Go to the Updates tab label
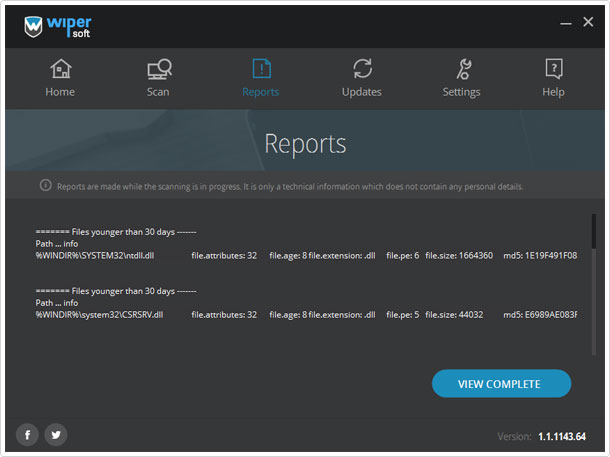The image size is (610, 457). click(362, 92)
